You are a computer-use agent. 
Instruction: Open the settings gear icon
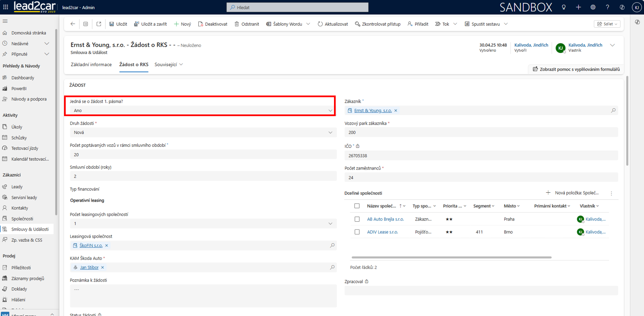[x=593, y=7]
